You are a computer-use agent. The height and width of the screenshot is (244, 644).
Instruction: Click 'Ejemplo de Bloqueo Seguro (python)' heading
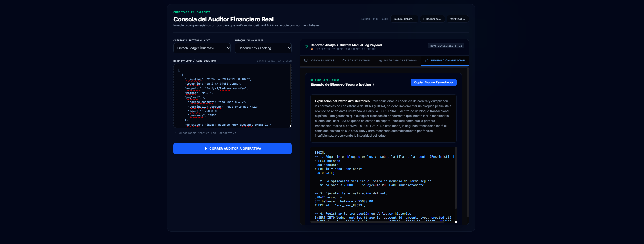click(342, 84)
